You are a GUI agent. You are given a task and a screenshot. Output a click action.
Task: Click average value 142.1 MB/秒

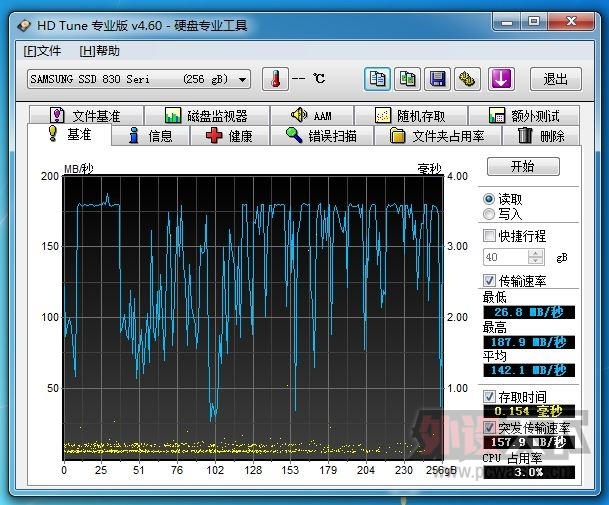[x=529, y=370]
